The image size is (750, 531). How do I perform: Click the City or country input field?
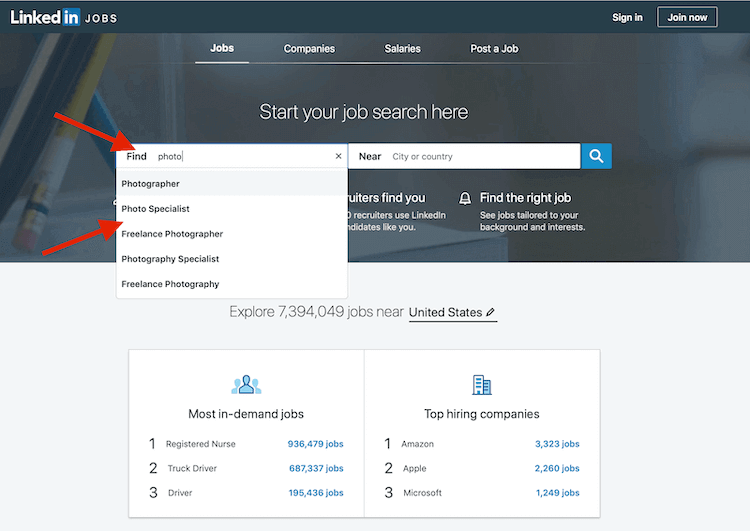point(480,157)
